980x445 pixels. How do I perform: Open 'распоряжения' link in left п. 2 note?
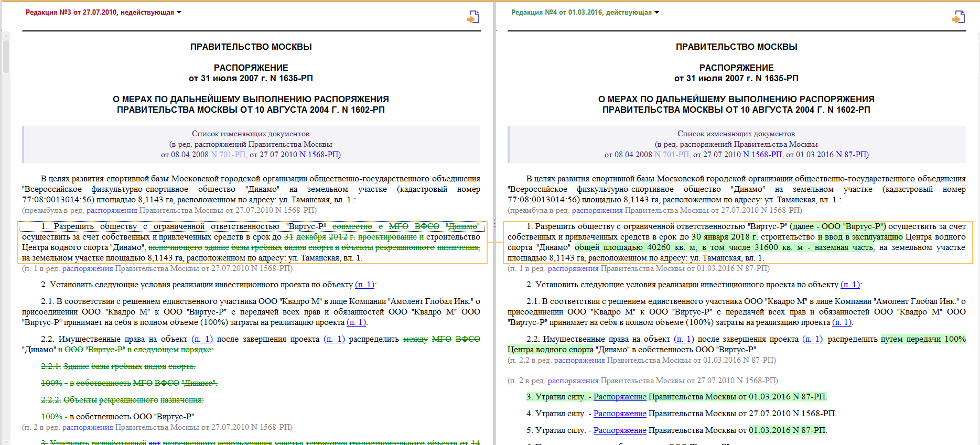pyautogui.click(x=88, y=427)
